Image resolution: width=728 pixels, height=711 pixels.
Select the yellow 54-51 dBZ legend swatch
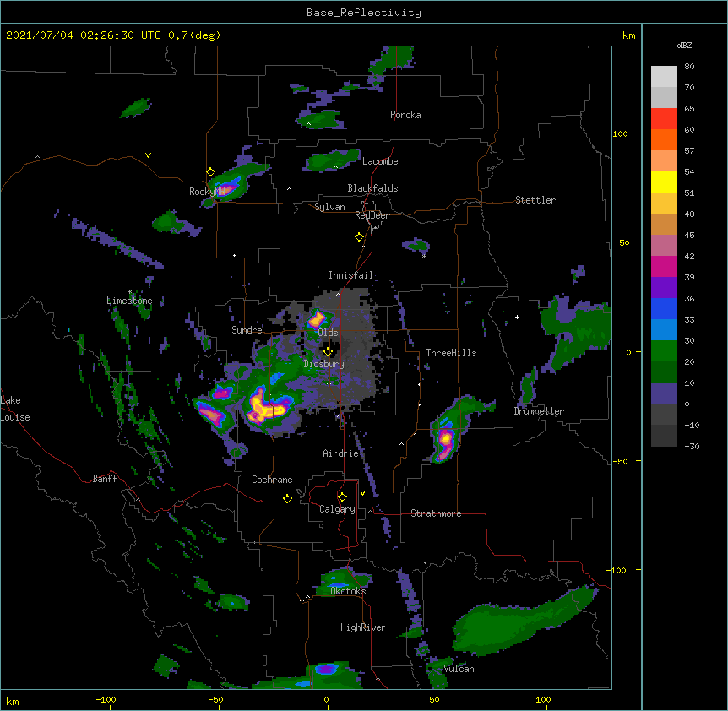664,182
